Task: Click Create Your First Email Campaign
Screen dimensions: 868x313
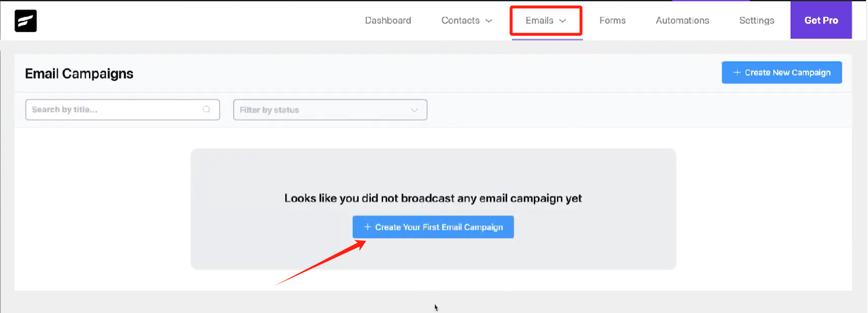Action: (x=438, y=227)
